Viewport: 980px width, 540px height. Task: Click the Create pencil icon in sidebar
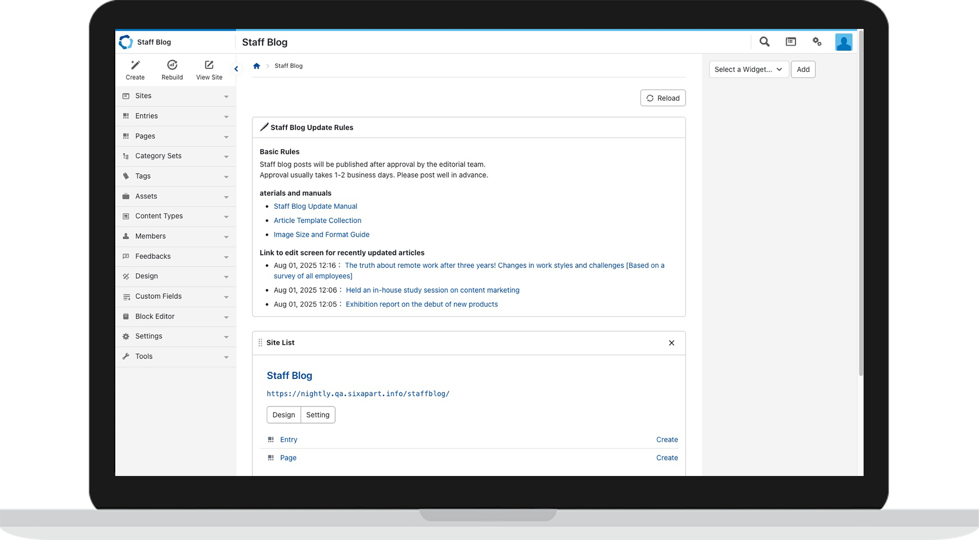[x=135, y=65]
